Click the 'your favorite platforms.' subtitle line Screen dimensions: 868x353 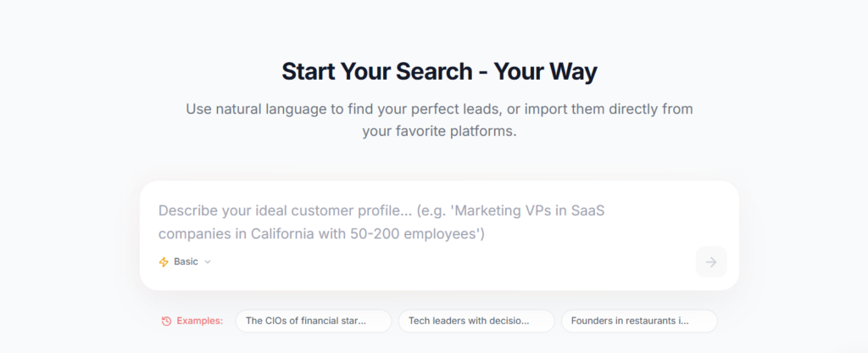tap(439, 132)
